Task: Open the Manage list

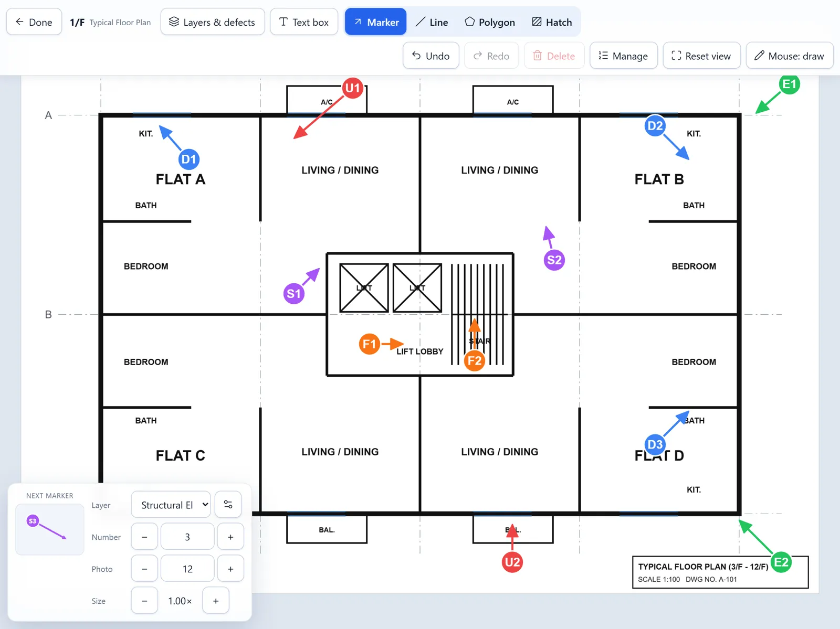Action: [624, 56]
